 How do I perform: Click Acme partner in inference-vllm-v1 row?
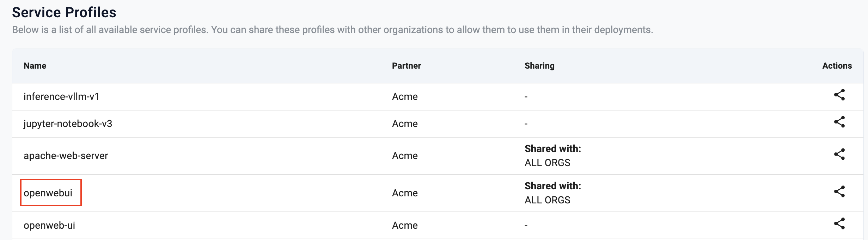(405, 97)
